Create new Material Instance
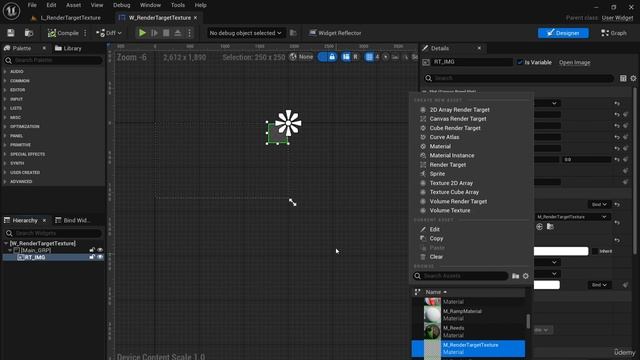640x360 pixels. [451, 156]
